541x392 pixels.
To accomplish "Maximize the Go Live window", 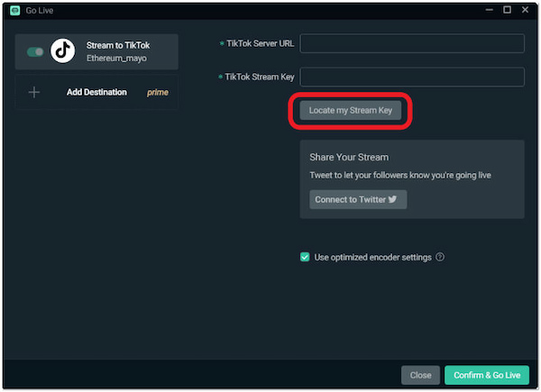I will click(x=507, y=10).
